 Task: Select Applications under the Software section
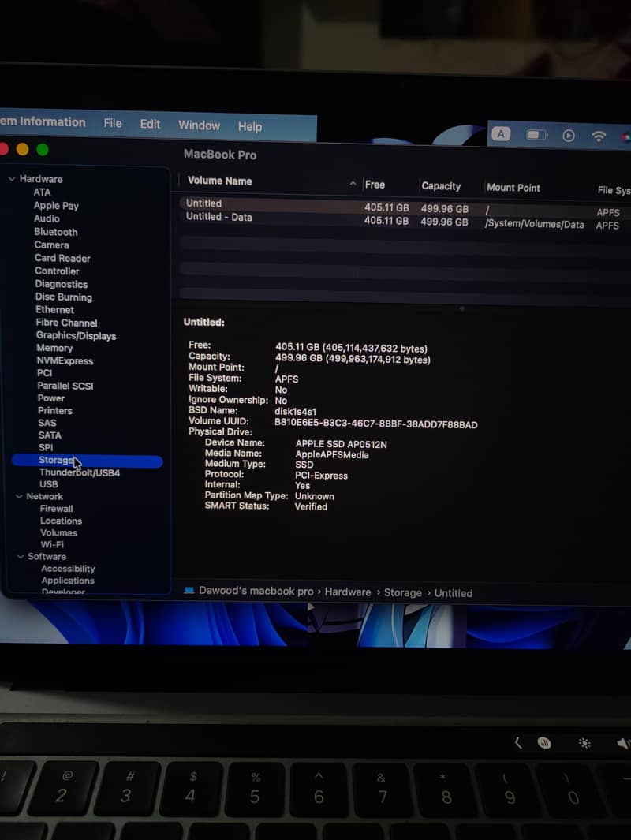pyautogui.click(x=67, y=581)
